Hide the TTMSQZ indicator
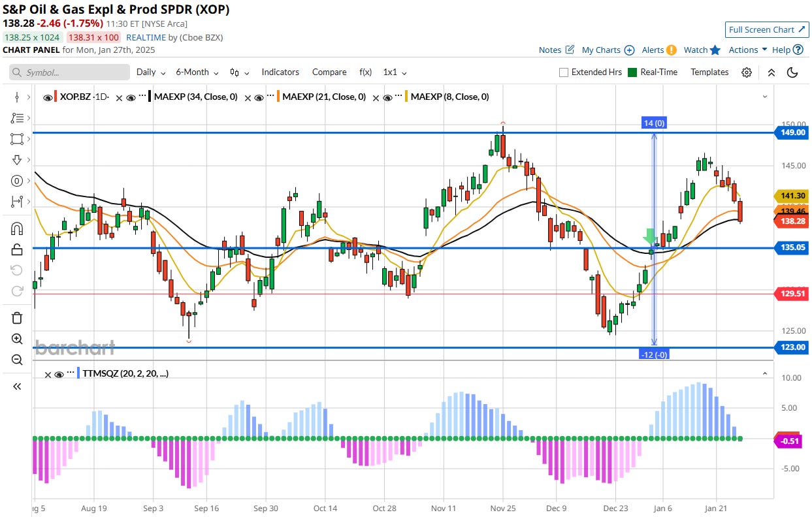The height and width of the screenshot is (517, 812). (x=59, y=374)
